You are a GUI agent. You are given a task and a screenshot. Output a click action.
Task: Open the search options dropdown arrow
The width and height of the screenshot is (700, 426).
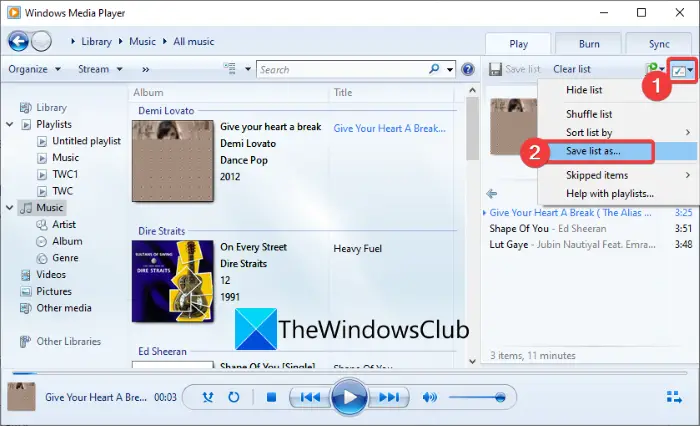(450, 70)
